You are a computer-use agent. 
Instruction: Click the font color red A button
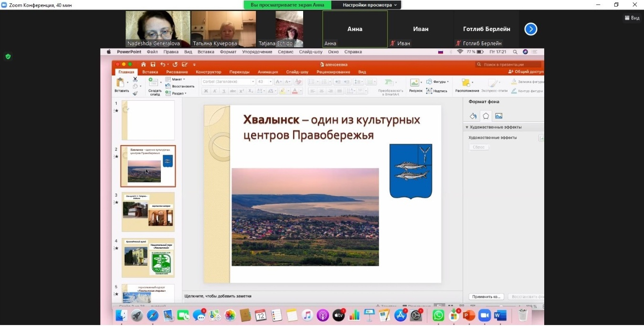tap(295, 91)
